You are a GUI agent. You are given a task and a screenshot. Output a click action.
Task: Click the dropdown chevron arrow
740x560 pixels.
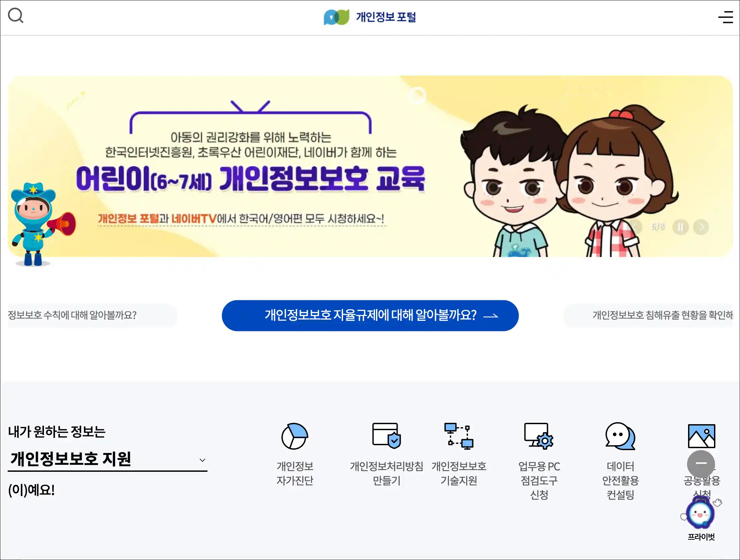(202, 460)
